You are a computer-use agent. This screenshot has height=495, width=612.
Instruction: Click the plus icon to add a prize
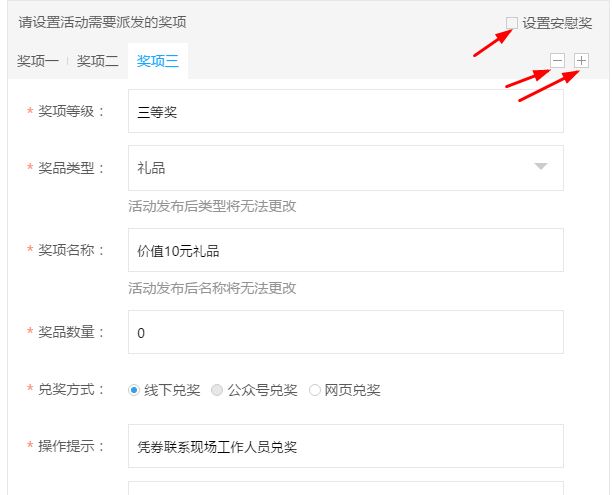581,61
